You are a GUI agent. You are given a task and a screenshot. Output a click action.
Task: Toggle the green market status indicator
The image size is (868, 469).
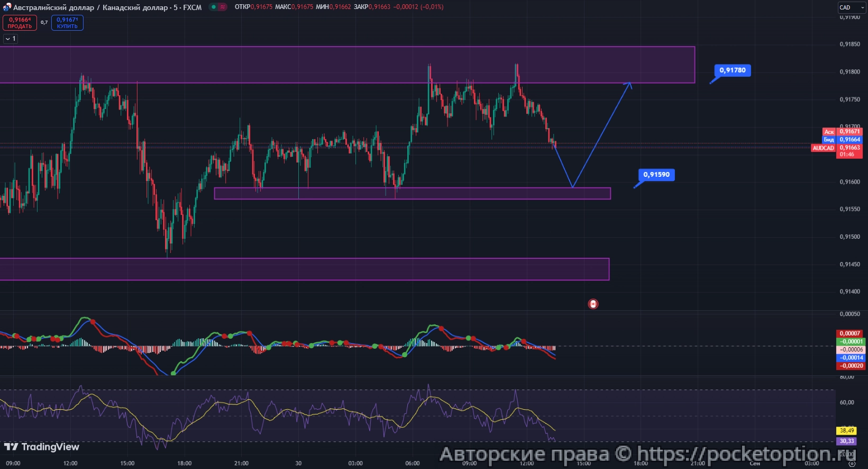click(213, 7)
